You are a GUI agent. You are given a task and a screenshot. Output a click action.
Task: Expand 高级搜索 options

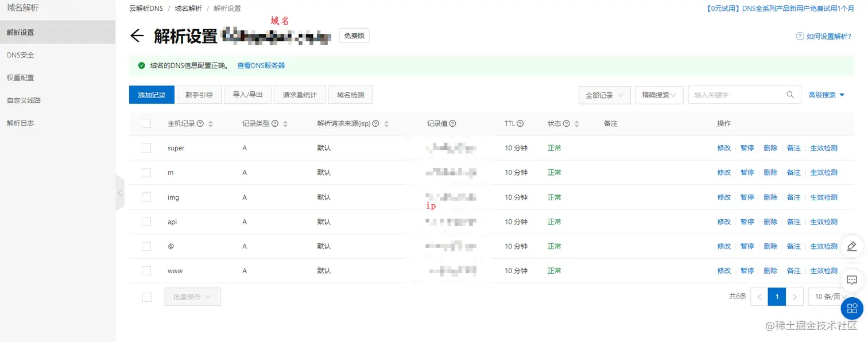[x=827, y=95]
